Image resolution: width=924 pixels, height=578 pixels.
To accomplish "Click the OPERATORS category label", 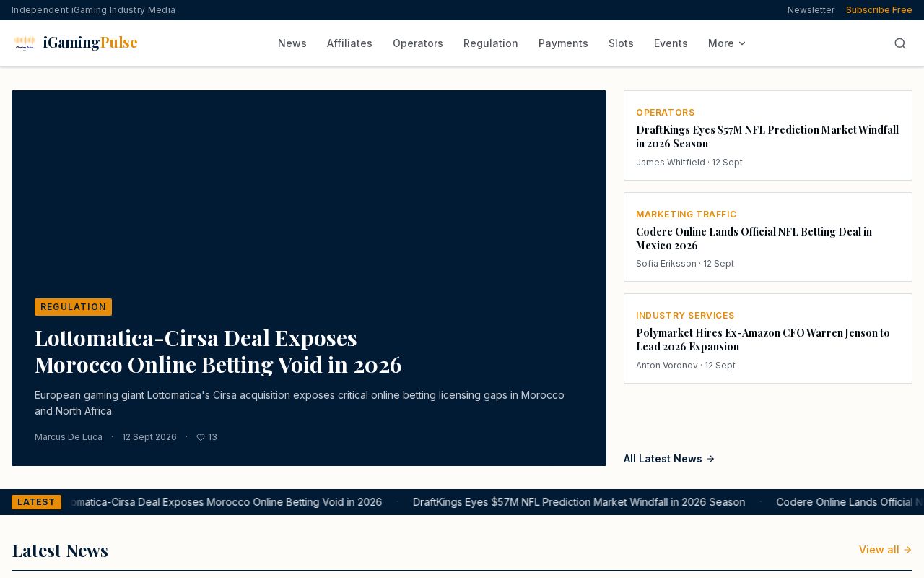I will pyautogui.click(x=666, y=113).
